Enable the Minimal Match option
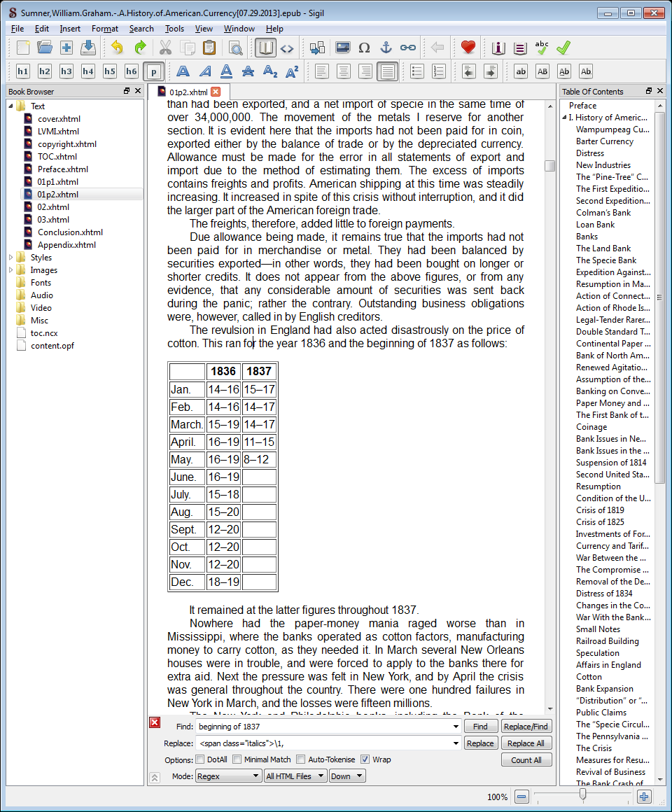 [x=237, y=759]
